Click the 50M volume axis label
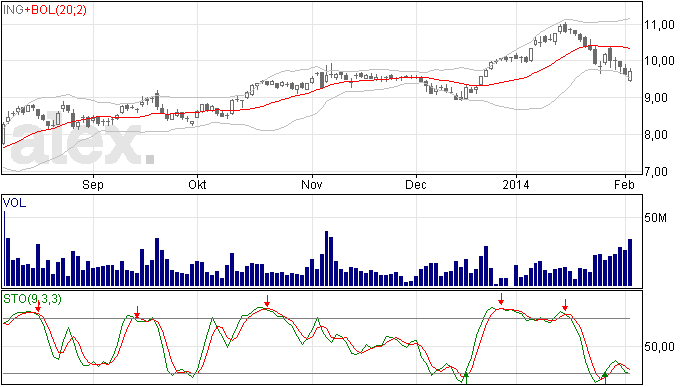690x387 pixels. (656, 217)
